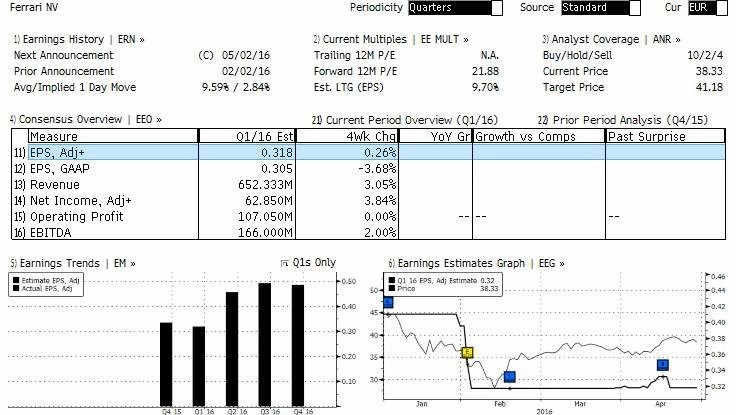Open the Cur currency dropdown set to EUR
The image size is (736, 415).
point(708,8)
